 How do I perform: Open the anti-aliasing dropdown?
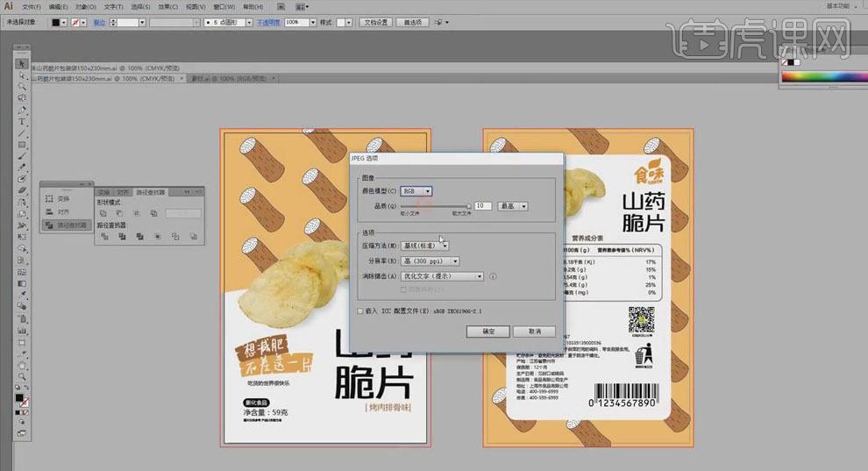442,276
